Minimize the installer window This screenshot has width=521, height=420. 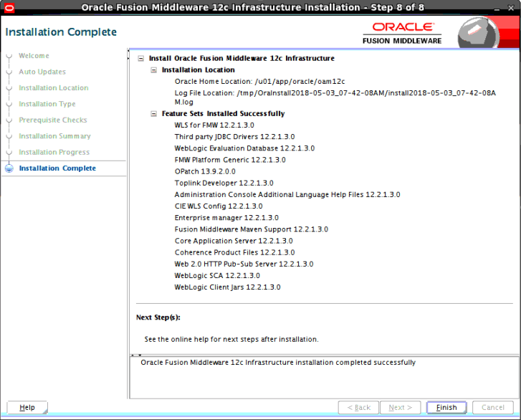497,9
